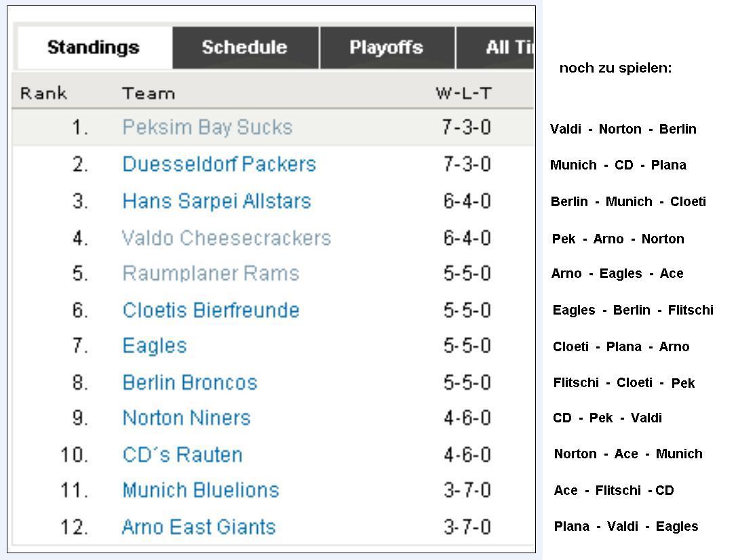The image size is (736, 560).
Task: Click the Eagles team link
Action: (x=154, y=346)
